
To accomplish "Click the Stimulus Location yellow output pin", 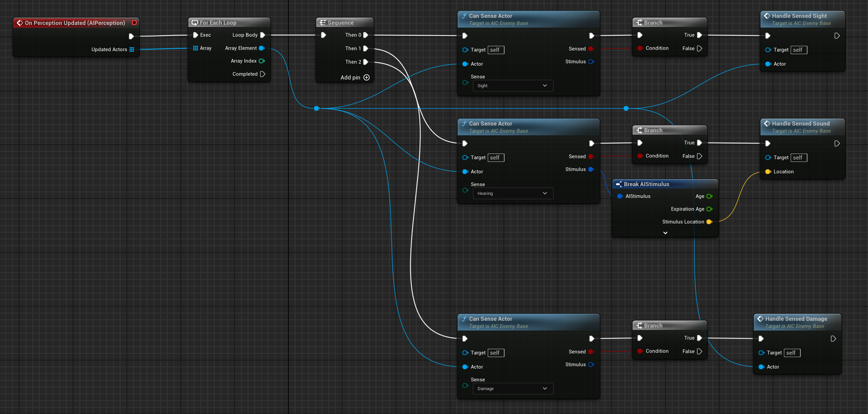I will tap(709, 222).
